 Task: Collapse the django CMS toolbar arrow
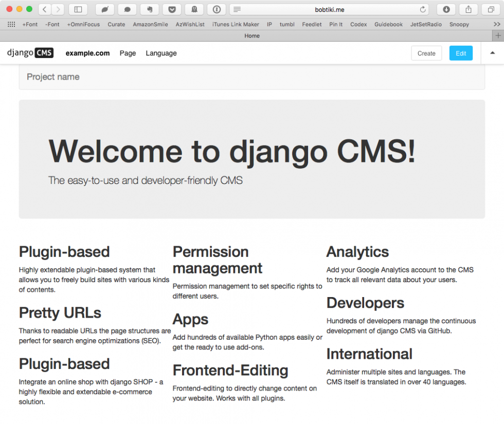tap(493, 52)
